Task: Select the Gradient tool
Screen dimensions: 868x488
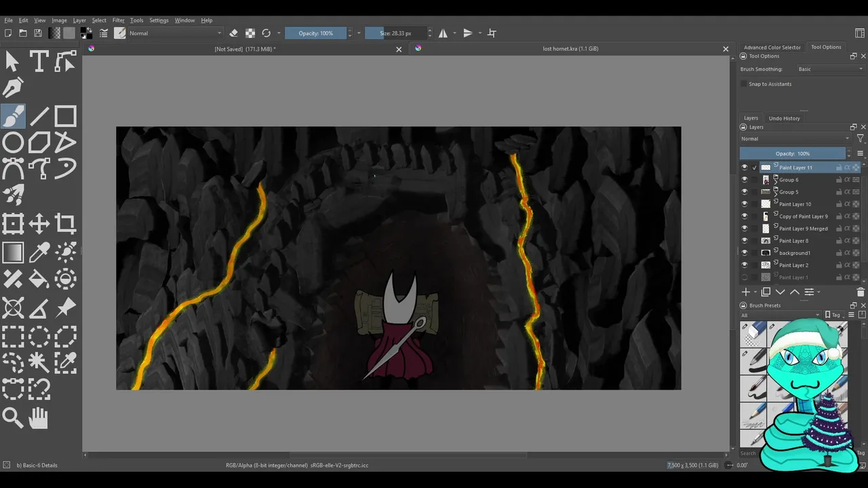Action: [x=13, y=252]
